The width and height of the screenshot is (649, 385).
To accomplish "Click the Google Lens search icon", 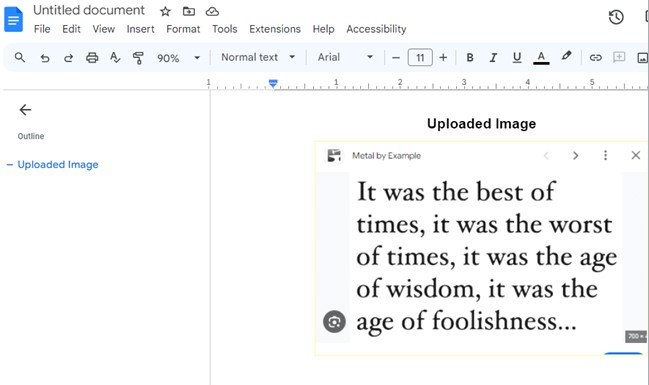I will (334, 321).
